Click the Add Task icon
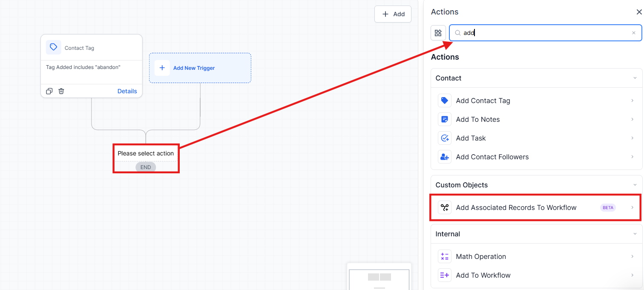 coord(445,138)
